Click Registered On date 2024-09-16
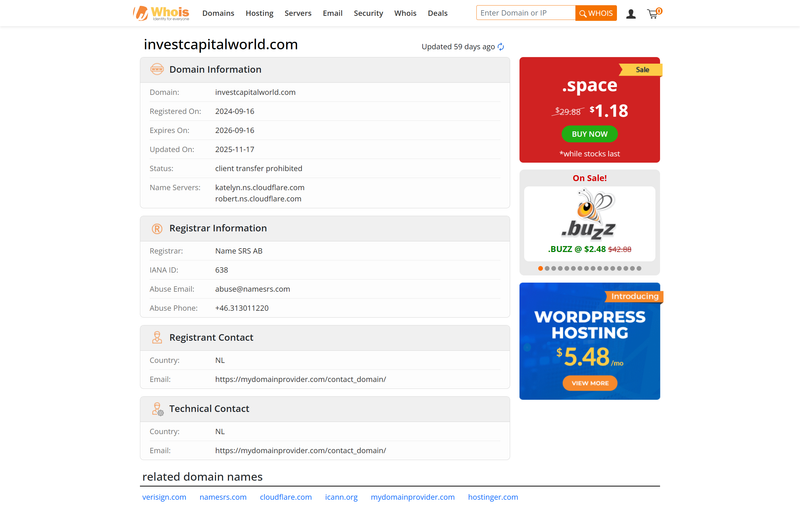Viewport: 800px width, 514px height. tap(235, 111)
